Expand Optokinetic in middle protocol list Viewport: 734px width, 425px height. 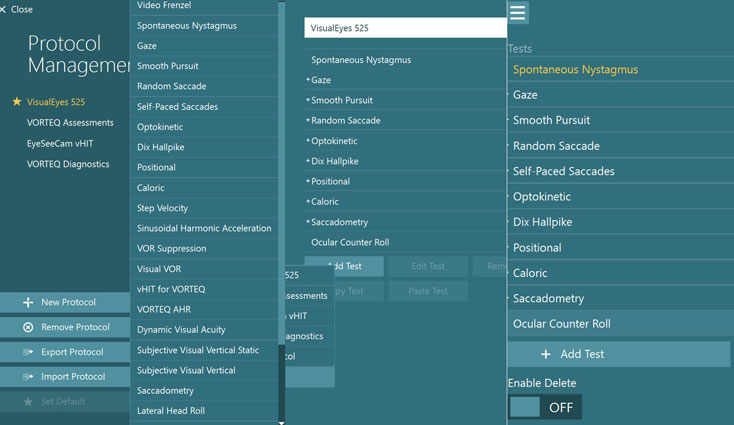click(308, 140)
